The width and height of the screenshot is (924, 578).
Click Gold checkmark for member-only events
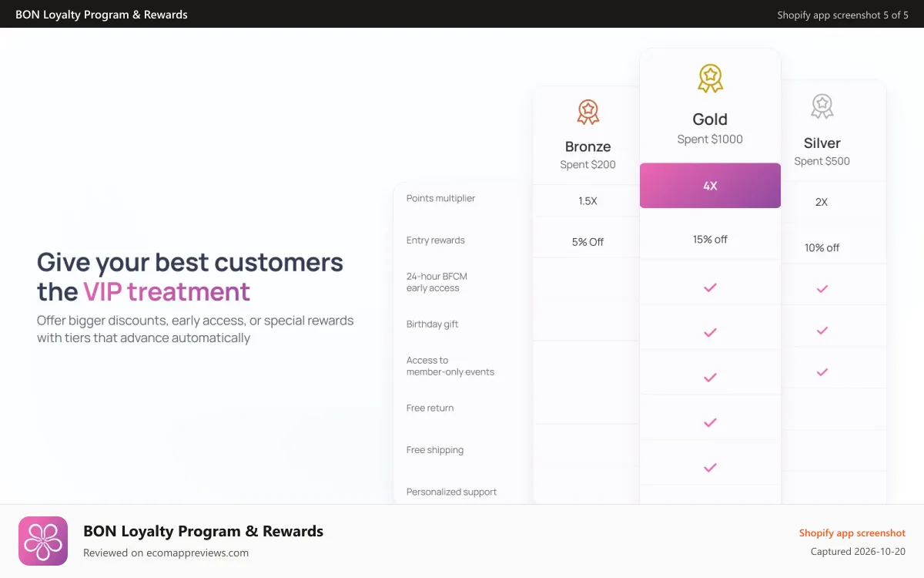pos(710,377)
